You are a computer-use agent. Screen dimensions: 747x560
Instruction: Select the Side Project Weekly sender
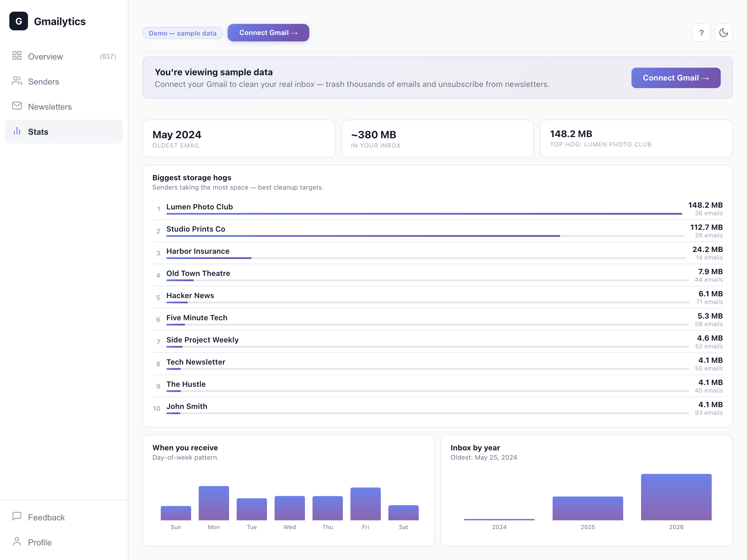click(x=438, y=342)
